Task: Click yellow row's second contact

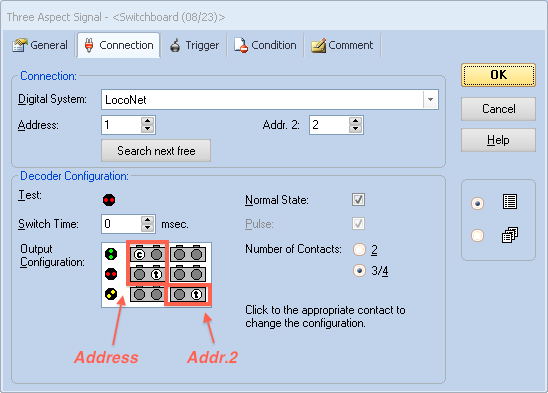Action: click(x=156, y=294)
